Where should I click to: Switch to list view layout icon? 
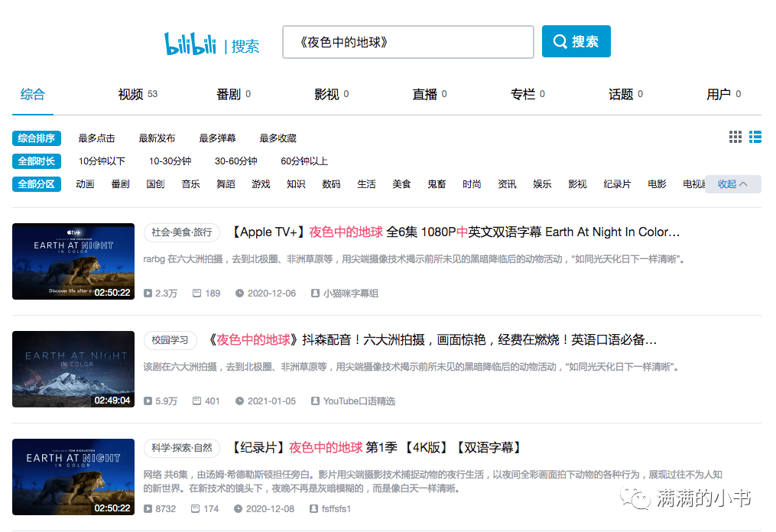(755, 137)
